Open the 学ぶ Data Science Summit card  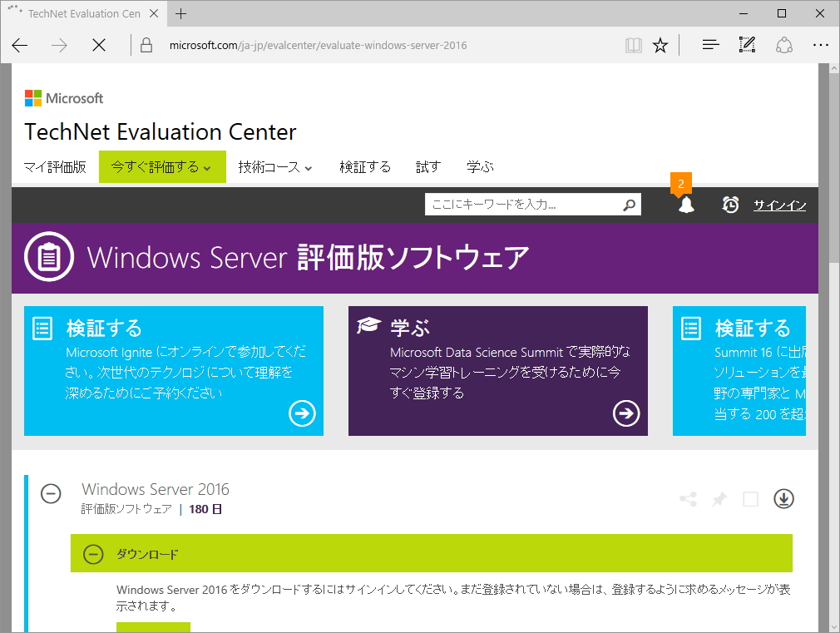click(497, 371)
